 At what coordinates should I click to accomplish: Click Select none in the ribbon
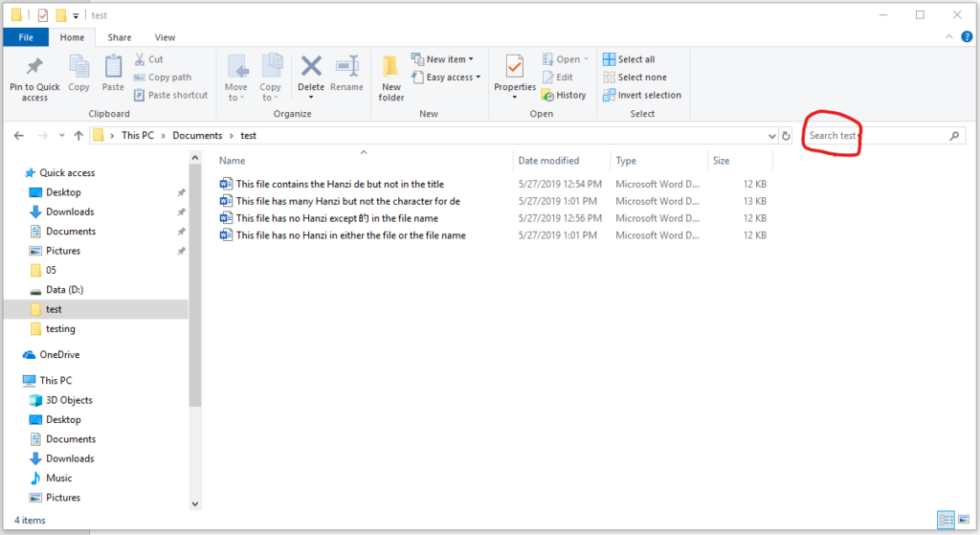pyautogui.click(x=635, y=77)
